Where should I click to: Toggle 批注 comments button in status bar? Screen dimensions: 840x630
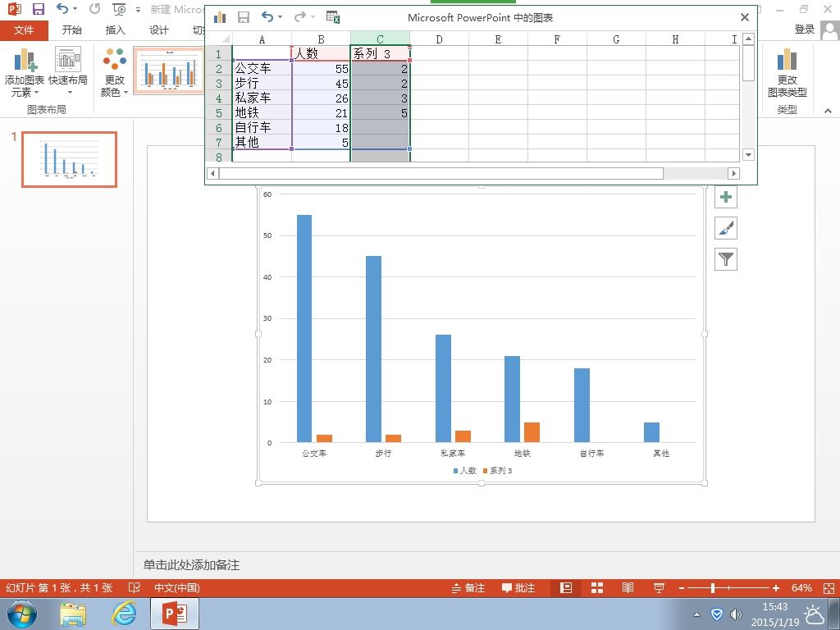(x=518, y=587)
